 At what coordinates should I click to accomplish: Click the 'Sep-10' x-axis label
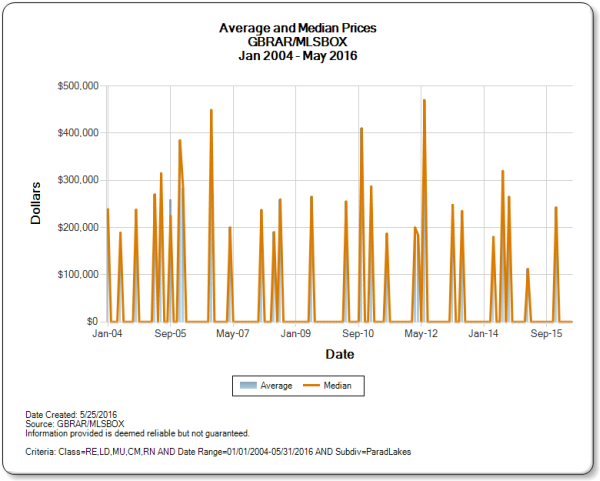[x=358, y=334]
